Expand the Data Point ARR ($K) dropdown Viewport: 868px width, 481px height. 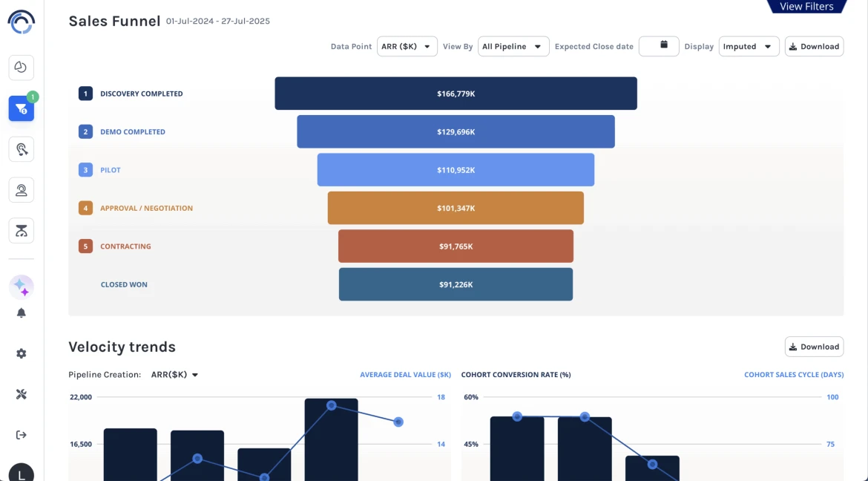[x=407, y=47]
